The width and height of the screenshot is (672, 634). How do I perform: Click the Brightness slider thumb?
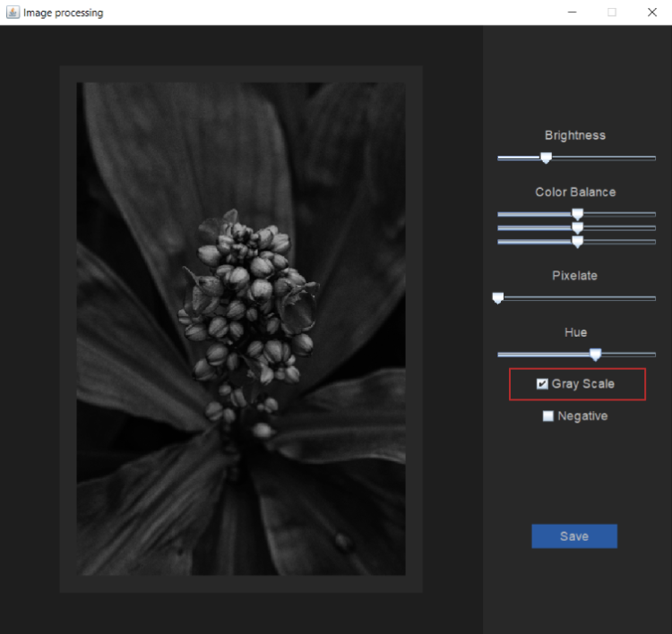(x=546, y=158)
